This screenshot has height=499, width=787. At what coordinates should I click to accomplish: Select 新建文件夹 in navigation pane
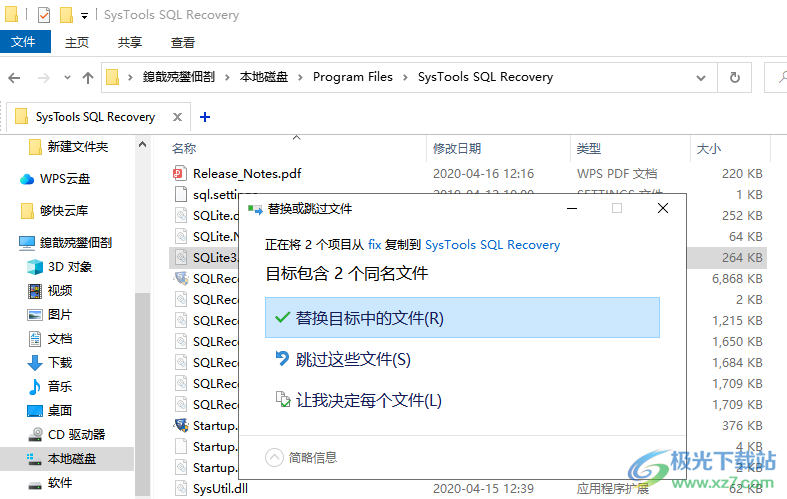coord(78,147)
